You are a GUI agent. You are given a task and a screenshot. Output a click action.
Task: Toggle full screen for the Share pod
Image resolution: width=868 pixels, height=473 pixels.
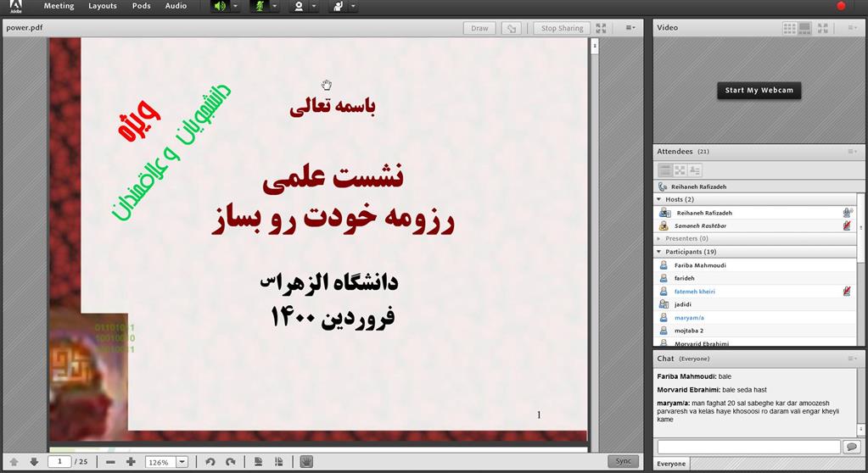pos(602,28)
